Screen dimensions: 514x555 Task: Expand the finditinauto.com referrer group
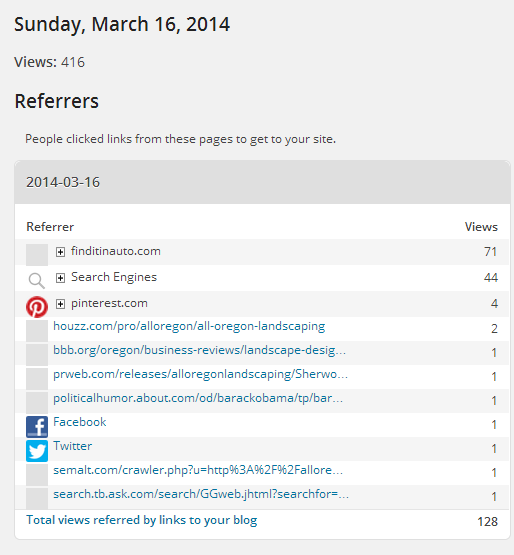61,252
